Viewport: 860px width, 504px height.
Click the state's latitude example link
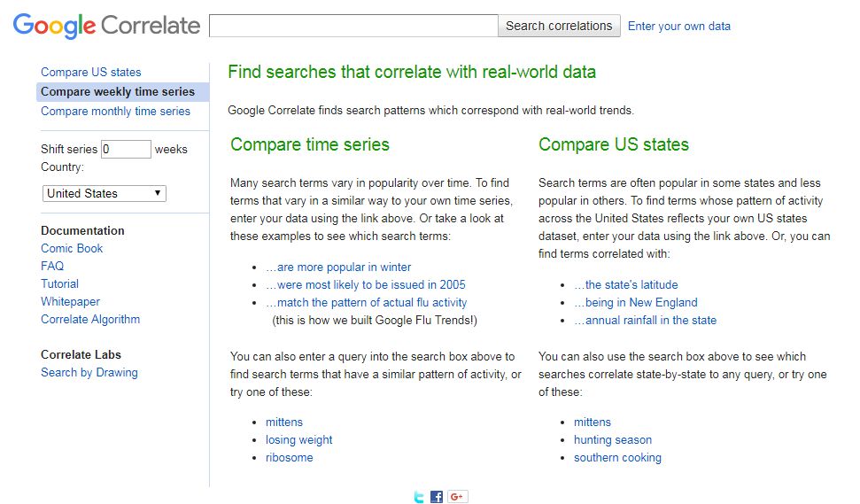coord(626,284)
